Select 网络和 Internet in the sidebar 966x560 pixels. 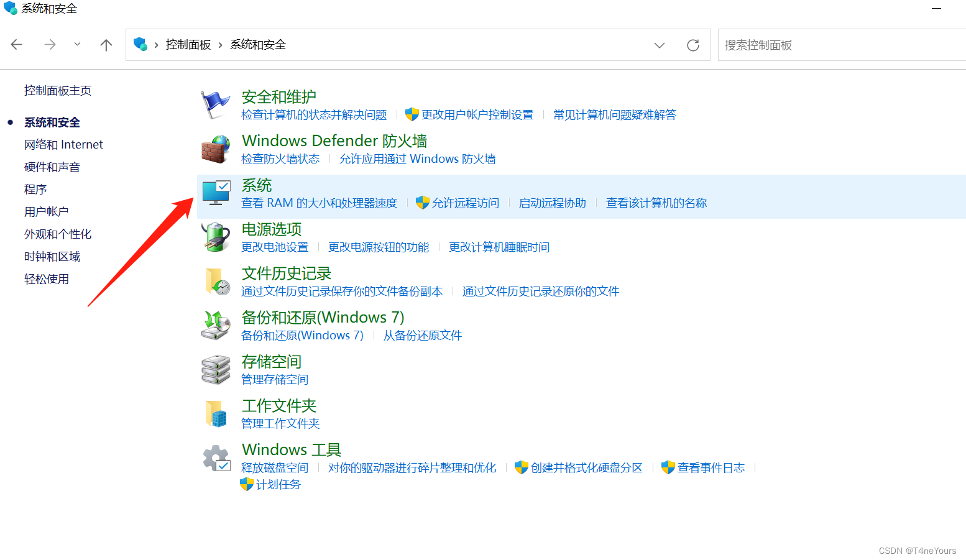(x=63, y=145)
